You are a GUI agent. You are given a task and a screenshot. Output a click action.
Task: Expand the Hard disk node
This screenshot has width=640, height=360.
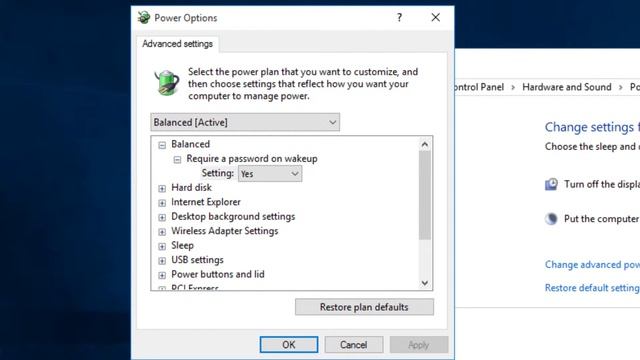pyautogui.click(x=162, y=188)
